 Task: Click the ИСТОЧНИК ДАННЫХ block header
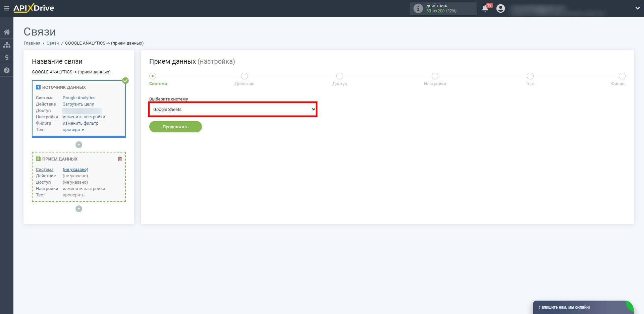(64, 87)
